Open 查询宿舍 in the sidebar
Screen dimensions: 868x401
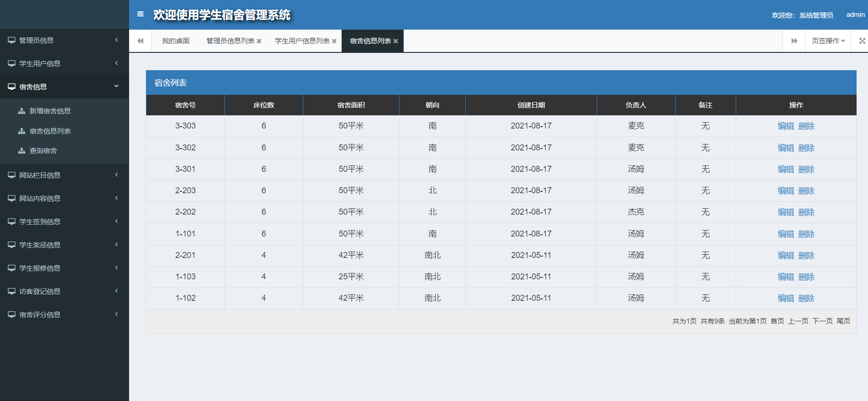[43, 150]
